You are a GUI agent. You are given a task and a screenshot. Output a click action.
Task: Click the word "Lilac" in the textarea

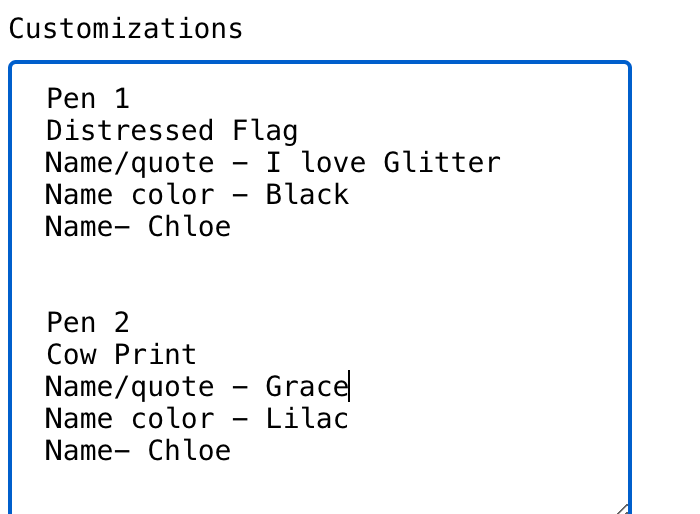point(307,419)
